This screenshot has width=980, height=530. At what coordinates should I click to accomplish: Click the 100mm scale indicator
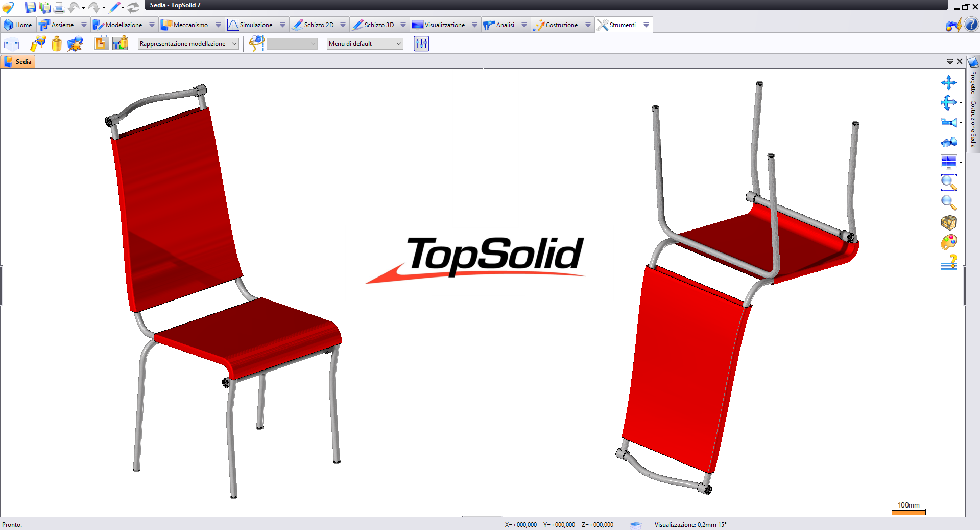tap(909, 508)
